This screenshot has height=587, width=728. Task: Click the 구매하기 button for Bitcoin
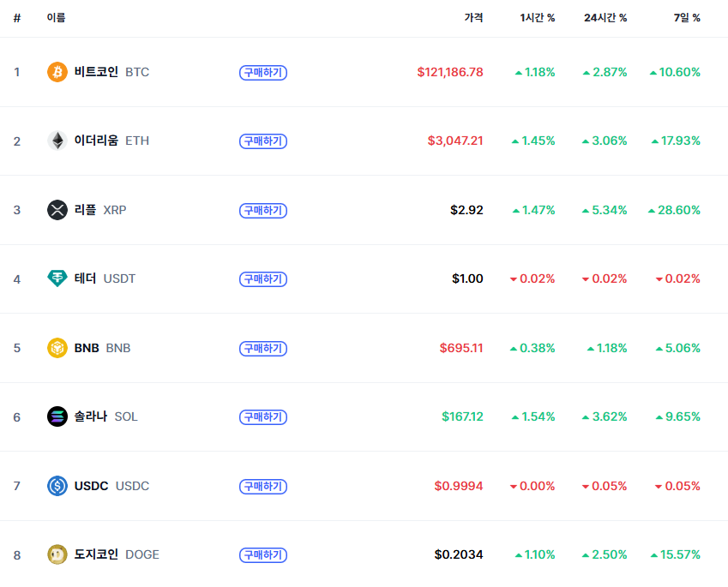click(262, 72)
